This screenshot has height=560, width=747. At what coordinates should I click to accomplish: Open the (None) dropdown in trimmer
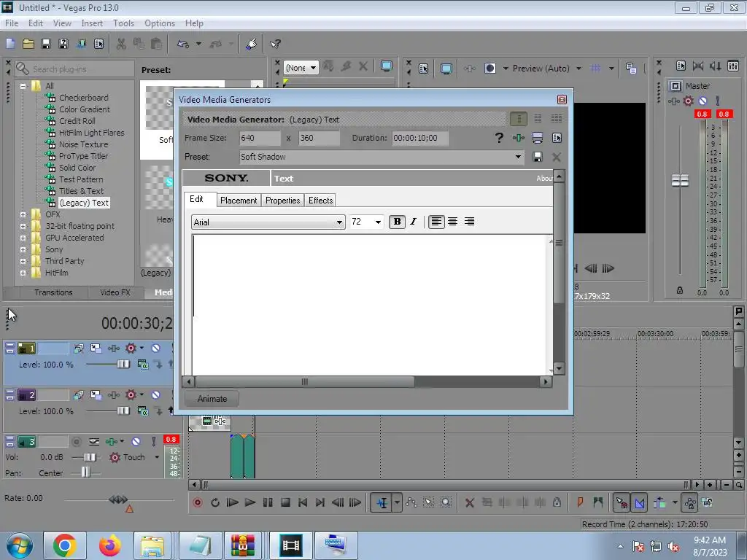coord(313,68)
